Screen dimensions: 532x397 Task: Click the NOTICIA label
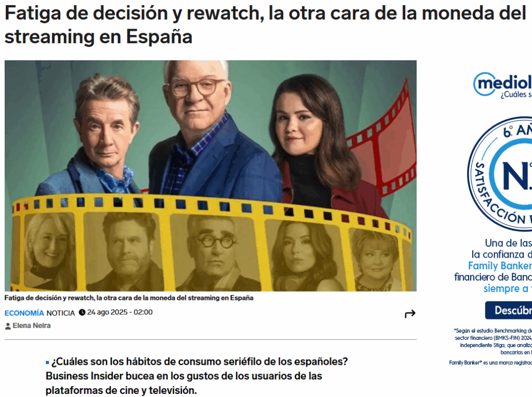[x=60, y=313]
